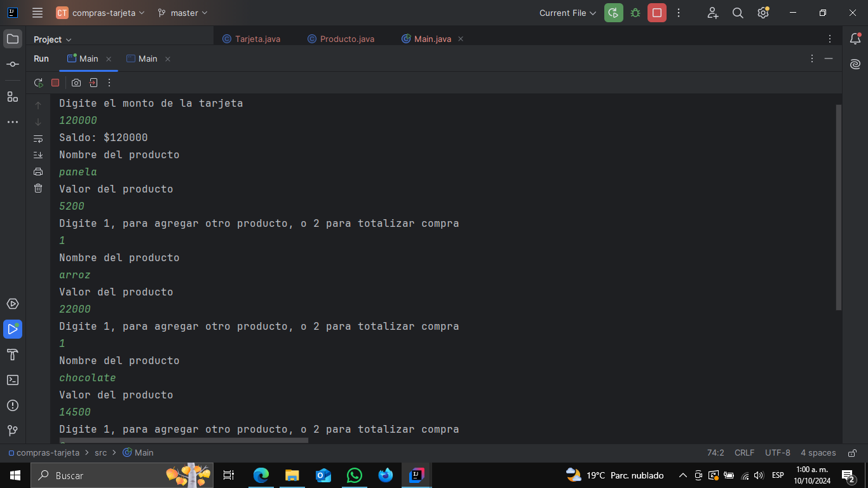The height and width of the screenshot is (488, 868).
Task: Open Notifications bell panel
Action: (855, 39)
